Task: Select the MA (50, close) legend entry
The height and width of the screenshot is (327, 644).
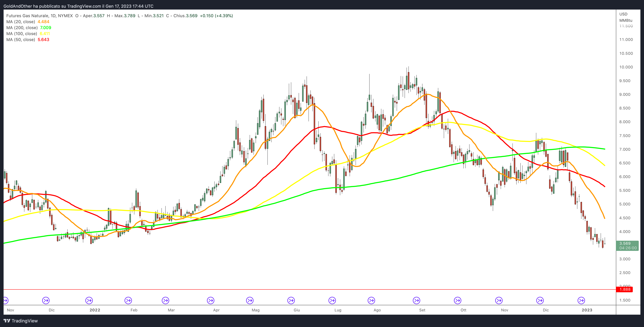Action: [x=28, y=40]
